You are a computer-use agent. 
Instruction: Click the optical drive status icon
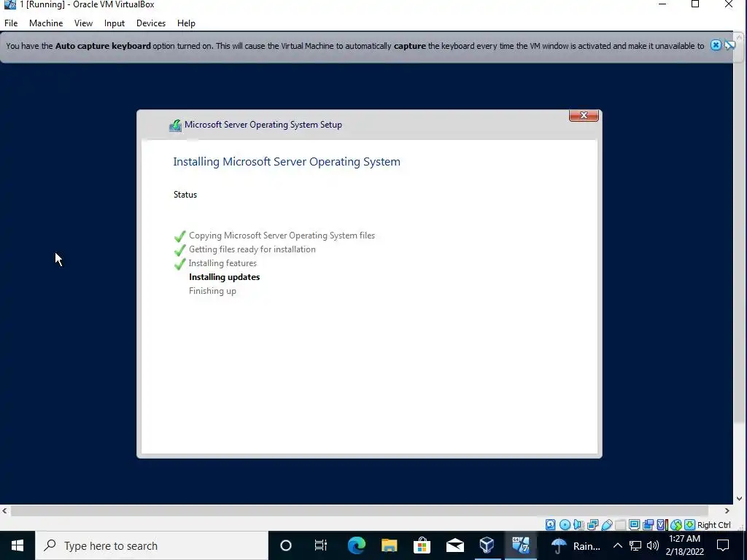(565, 525)
